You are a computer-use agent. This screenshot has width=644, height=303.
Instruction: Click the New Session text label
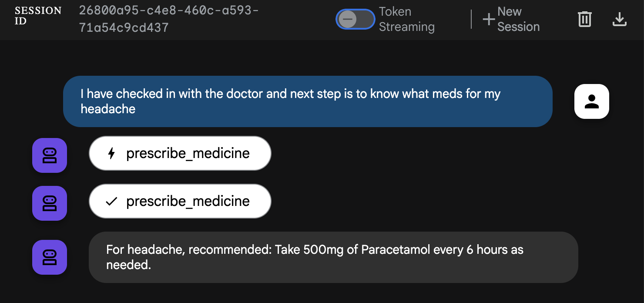(519, 19)
